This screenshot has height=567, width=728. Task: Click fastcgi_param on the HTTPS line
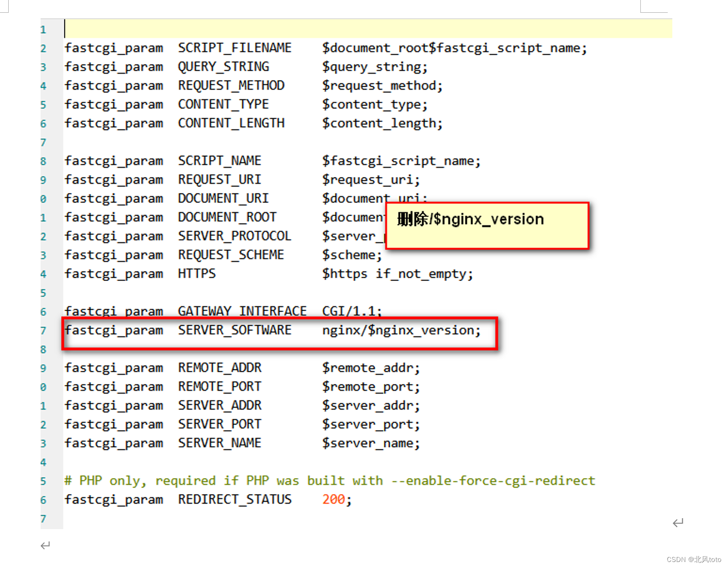[x=114, y=274]
